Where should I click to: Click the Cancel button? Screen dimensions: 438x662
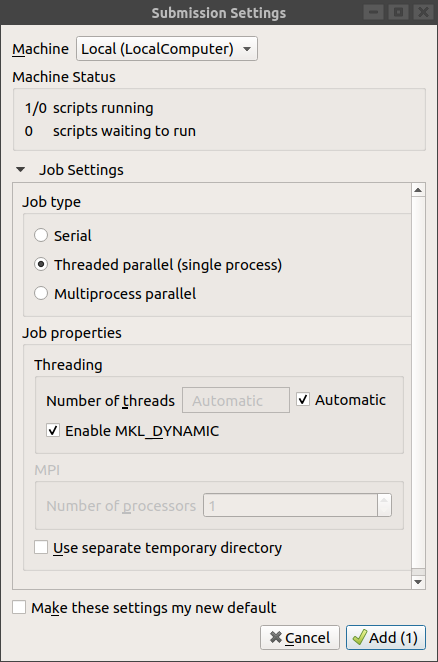point(300,638)
